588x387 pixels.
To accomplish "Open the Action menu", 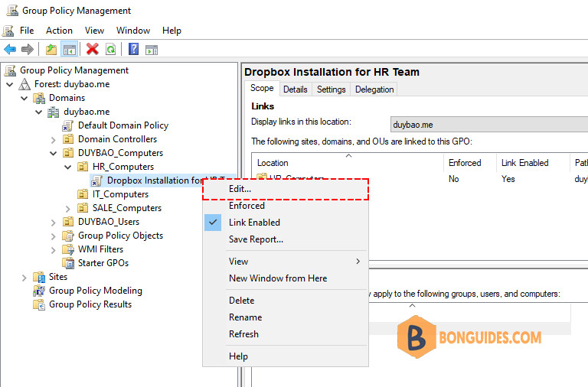I will (x=59, y=31).
